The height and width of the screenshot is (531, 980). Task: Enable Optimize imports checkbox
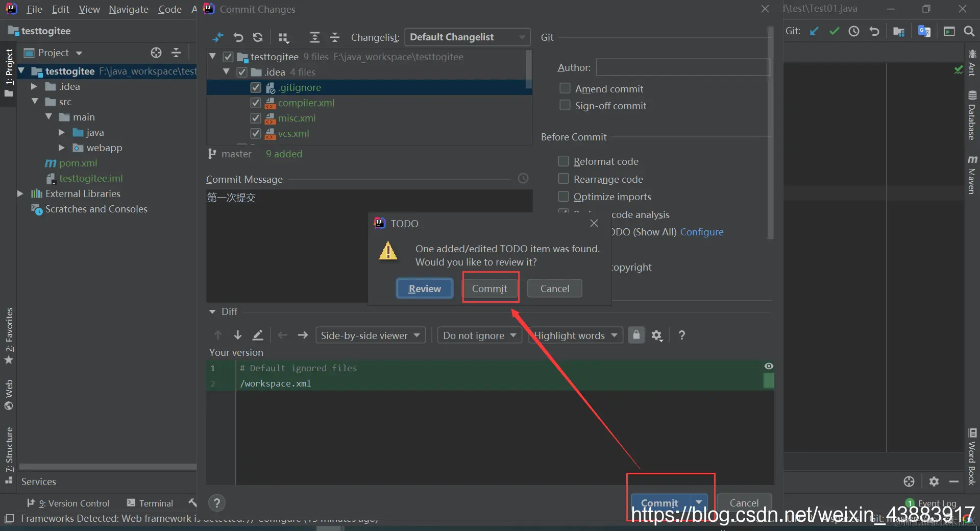click(563, 197)
